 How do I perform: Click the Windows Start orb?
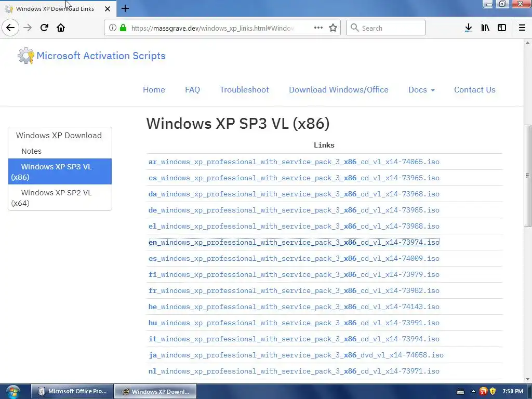(13, 392)
